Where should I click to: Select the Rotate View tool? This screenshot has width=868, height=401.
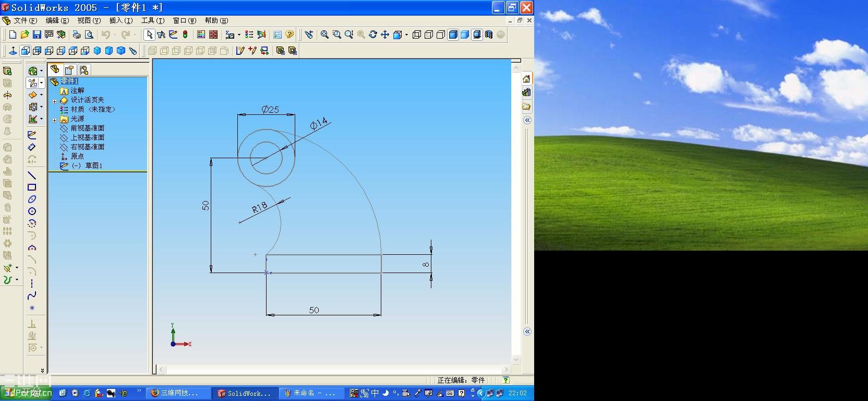click(372, 34)
